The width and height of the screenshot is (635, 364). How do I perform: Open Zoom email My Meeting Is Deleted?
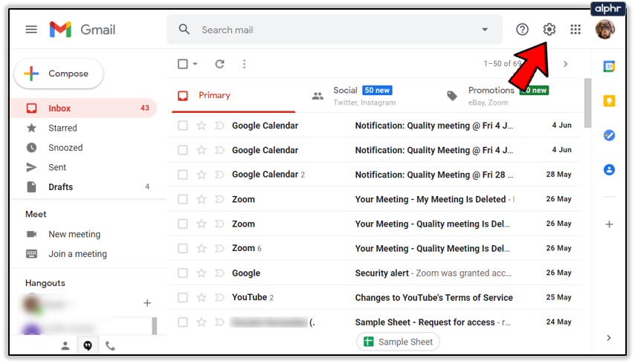[374, 199]
